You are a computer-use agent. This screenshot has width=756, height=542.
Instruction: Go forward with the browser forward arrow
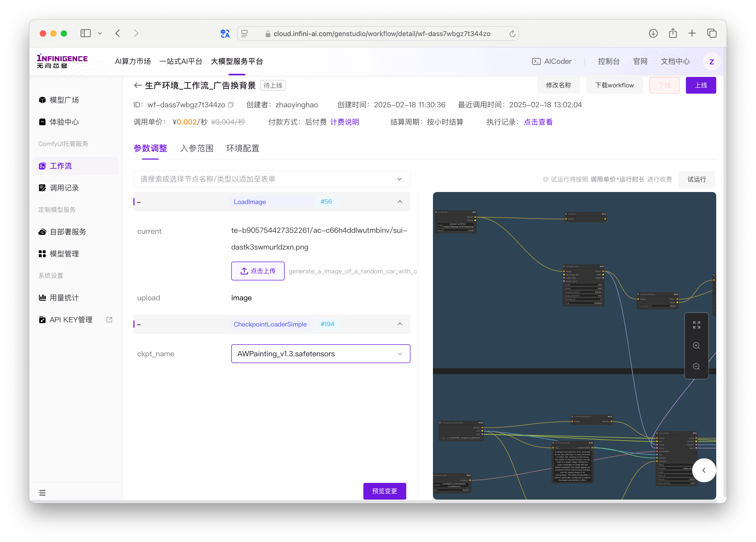coord(136,33)
